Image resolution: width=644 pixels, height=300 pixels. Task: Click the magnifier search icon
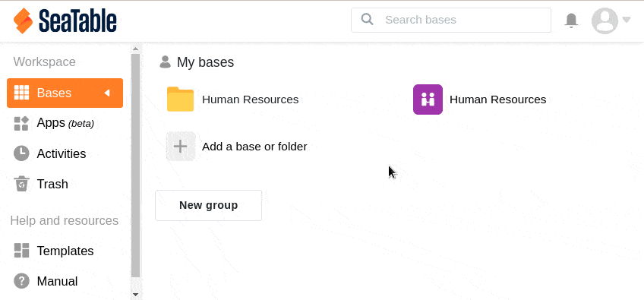pyautogui.click(x=367, y=19)
